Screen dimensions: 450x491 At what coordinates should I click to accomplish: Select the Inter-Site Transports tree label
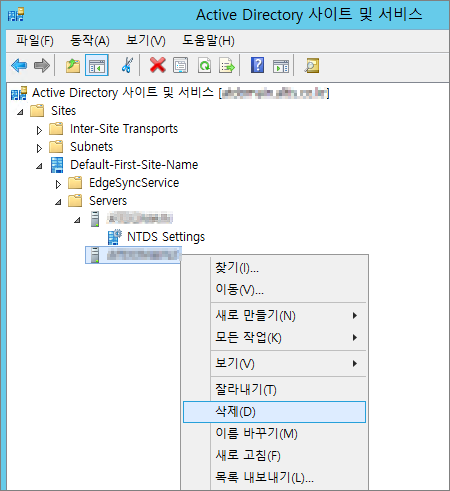[124, 129]
